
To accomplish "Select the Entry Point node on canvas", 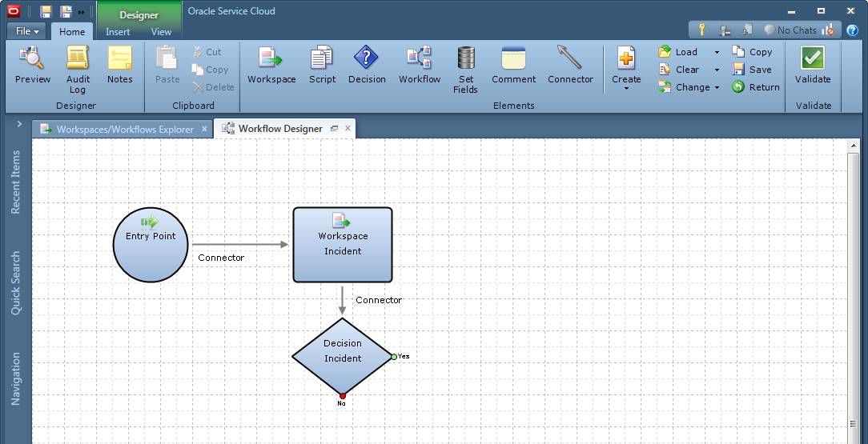I will pos(151,245).
